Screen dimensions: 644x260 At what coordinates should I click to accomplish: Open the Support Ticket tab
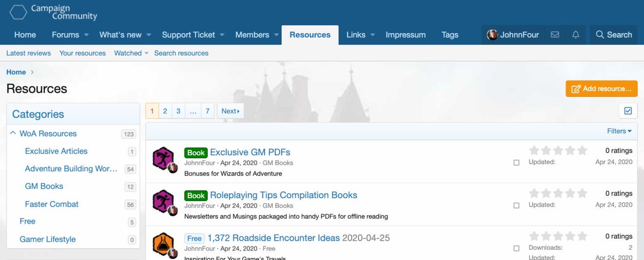[188, 35]
